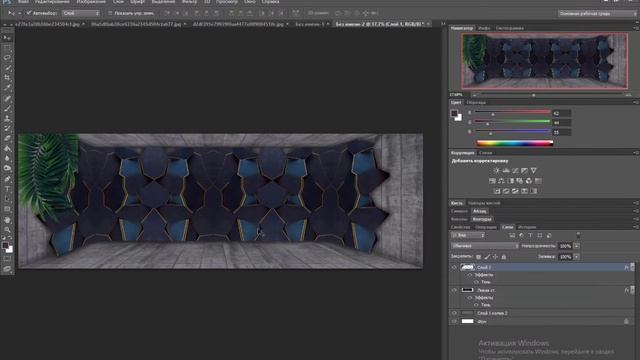Hide Эффекты under Слой 1
This screenshot has width=640, height=360.
(470, 275)
